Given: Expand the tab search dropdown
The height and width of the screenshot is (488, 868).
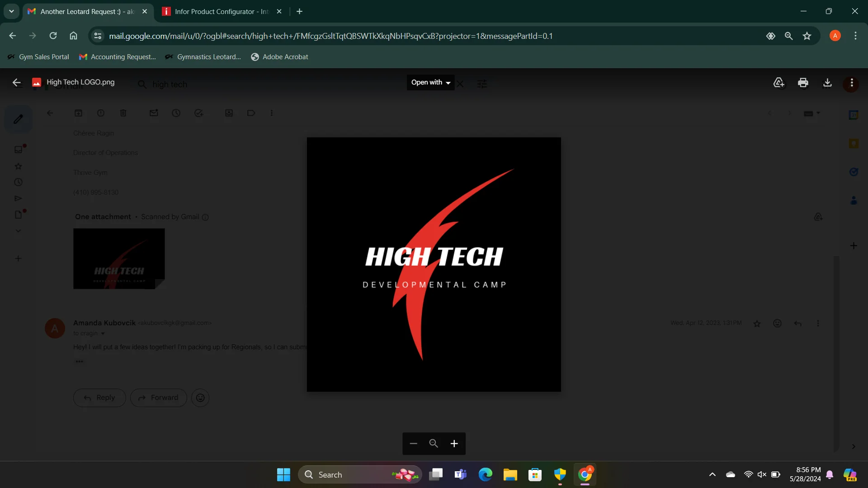Looking at the screenshot, I should pyautogui.click(x=11, y=12).
